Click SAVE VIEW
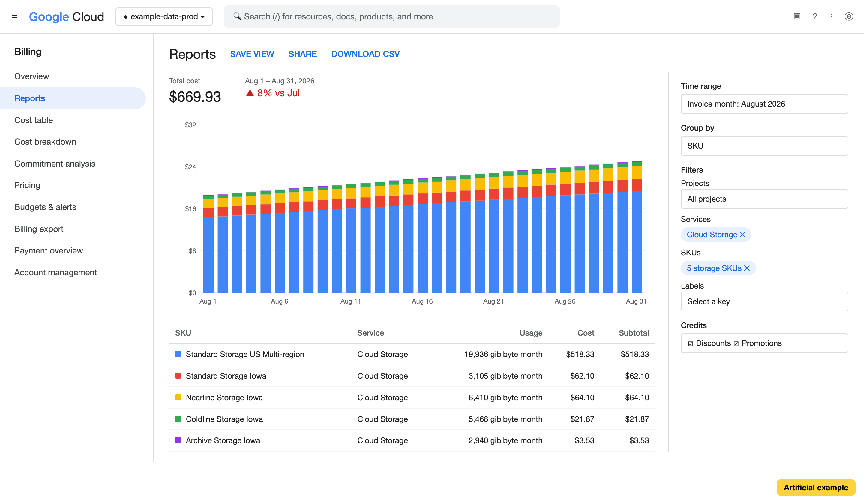Viewport: 864px width, 504px height. 252,54
